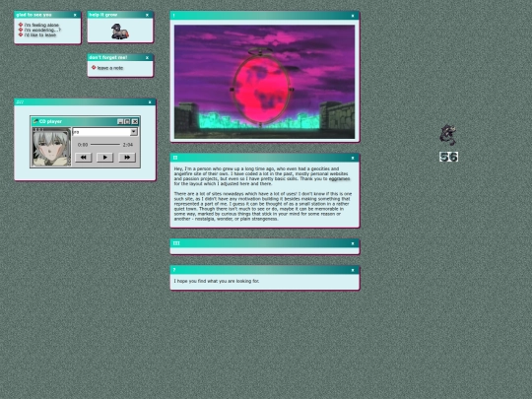This screenshot has width=532, height=399.
Task: Open the "i'm wondering...?" link
Action: click(42, 30)
